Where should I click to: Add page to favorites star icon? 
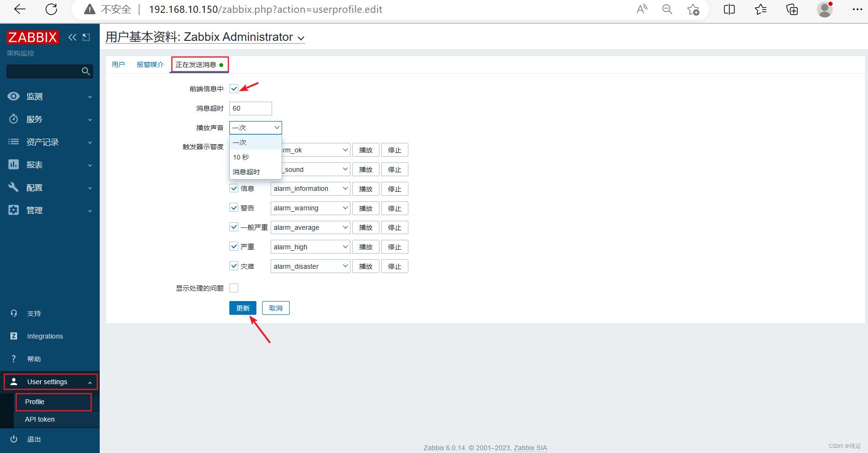point(693,9)
